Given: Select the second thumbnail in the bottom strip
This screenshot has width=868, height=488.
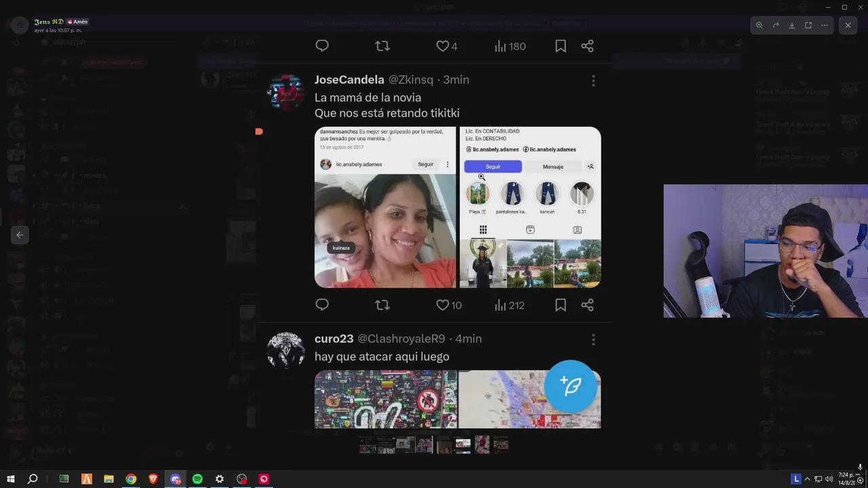Looking at the screenshot, I should [387, 445].
